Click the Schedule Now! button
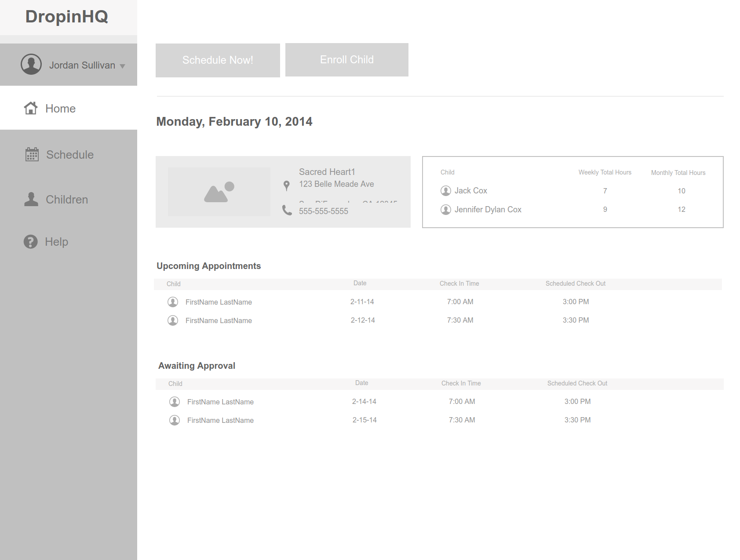The height and width of the screenshot is (560, 740). [218, 60]
